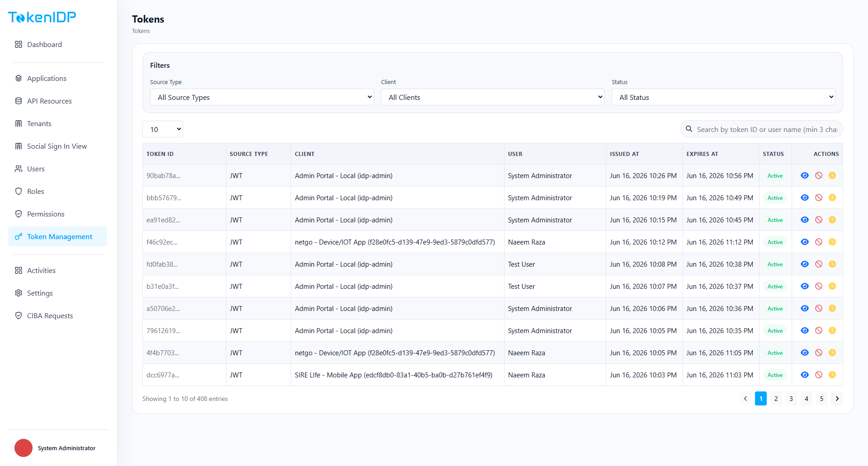Go to pagination page 3
Screen dimensions: 868x466
tap(791, 399)
